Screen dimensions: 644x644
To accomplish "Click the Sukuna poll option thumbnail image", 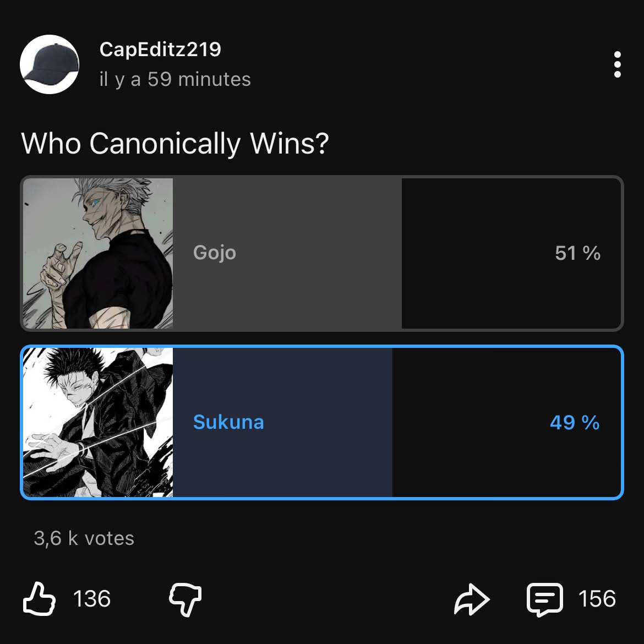I will tap(98, 422).
